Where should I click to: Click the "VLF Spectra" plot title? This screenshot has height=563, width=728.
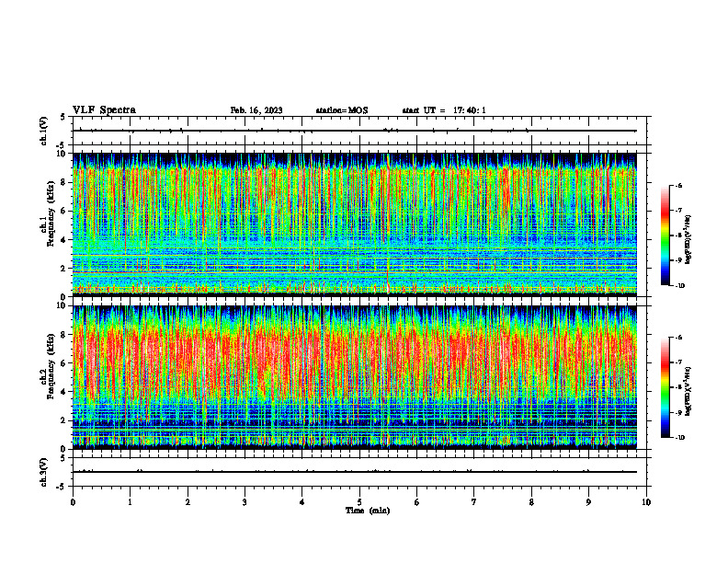tap(104, 110)
